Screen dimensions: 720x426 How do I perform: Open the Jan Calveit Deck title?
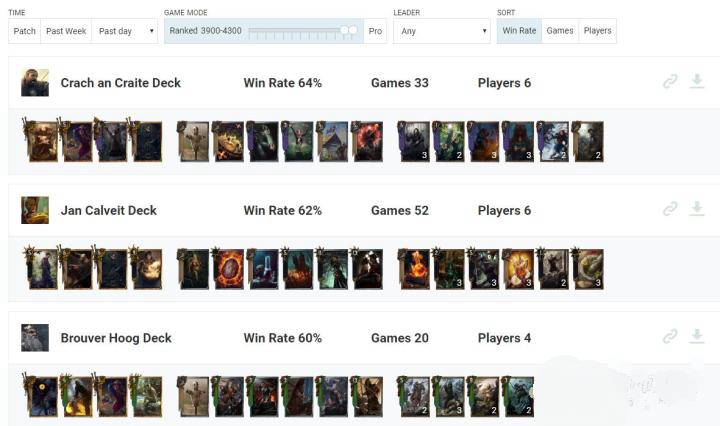[109, 210]
